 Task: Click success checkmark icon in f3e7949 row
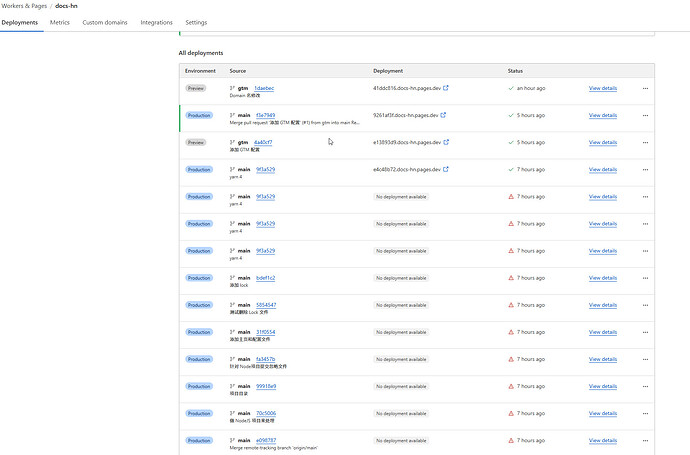pyautogui.click(x=511, y=115)
